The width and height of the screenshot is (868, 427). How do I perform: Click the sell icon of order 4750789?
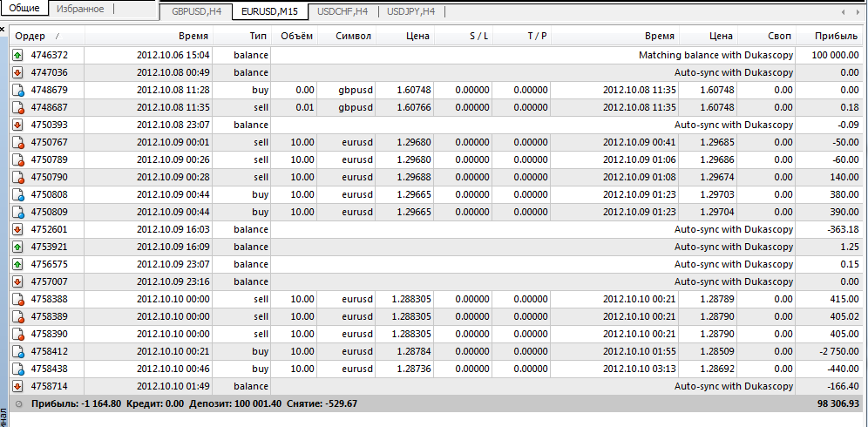click(18, 160)
